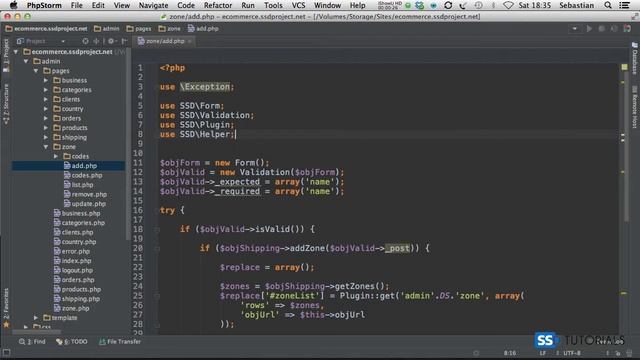This screenshot has height=360, width=640.
Task: Open the Refactor menu
Action: [x=218, y=5]
